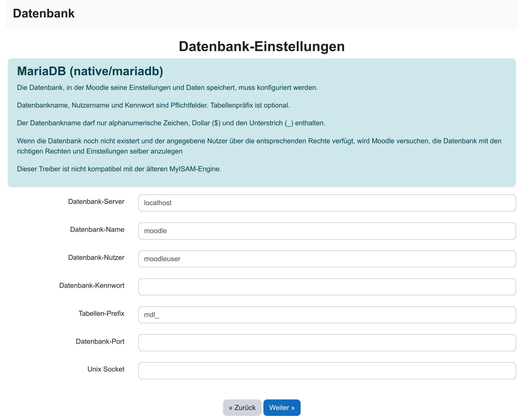Viewport: 525px width, 420px height.
Task: Select the Datenbank-Nutzer field with moodleuser
Action: tap(327, 259)
